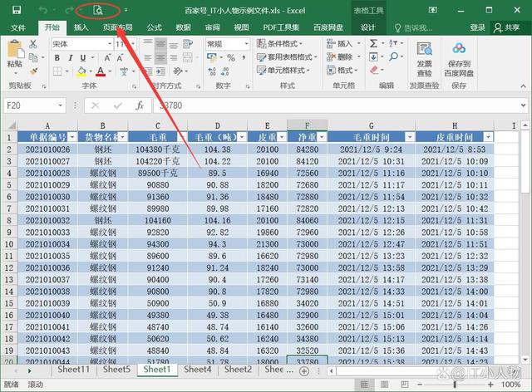Add a new sheet with plus icon
Screen dimensions: 532x392
pyautogui.click(x=303, y=370)
